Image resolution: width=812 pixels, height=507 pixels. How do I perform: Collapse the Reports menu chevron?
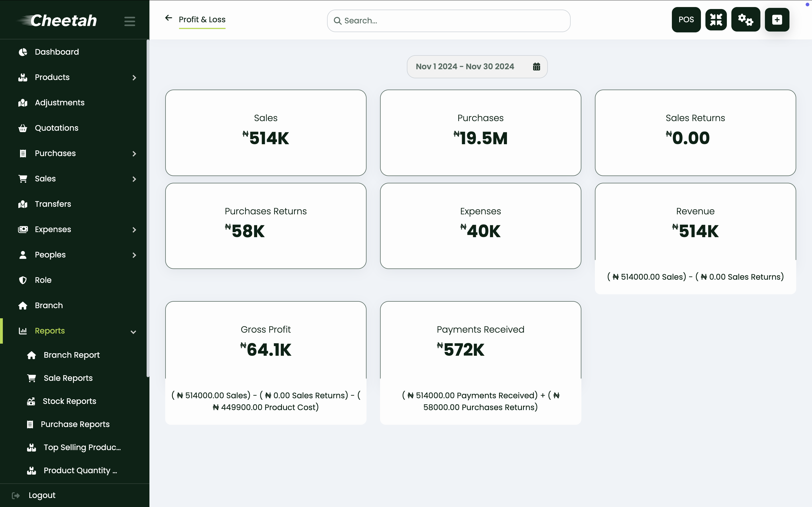[133, 332]
